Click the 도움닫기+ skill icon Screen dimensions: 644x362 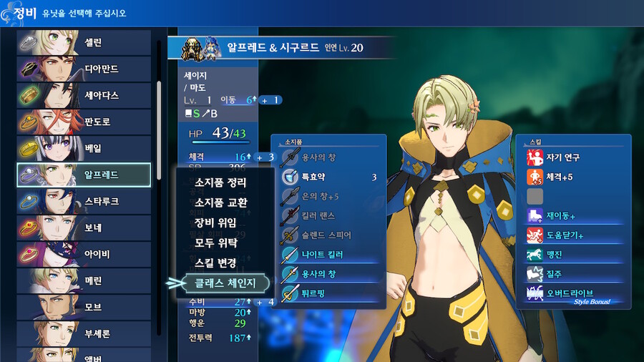point(535,235)
